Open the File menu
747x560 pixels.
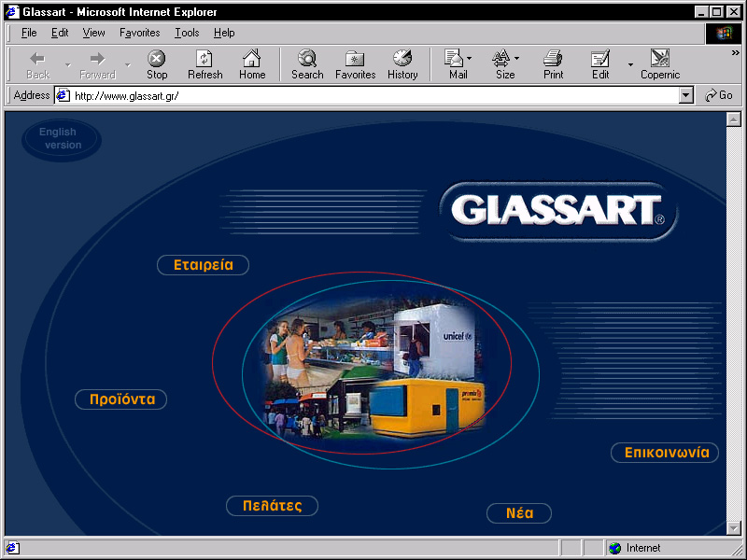tap(29, 33)
